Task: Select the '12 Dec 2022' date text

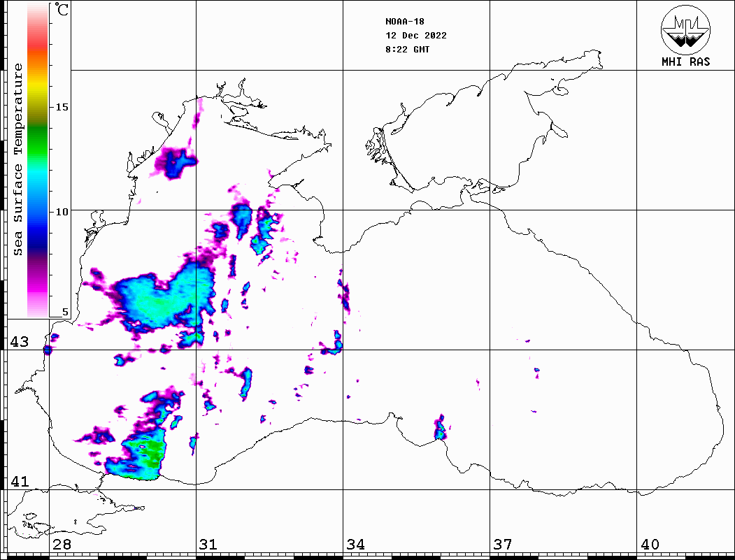Action: [x=416, y=36]
